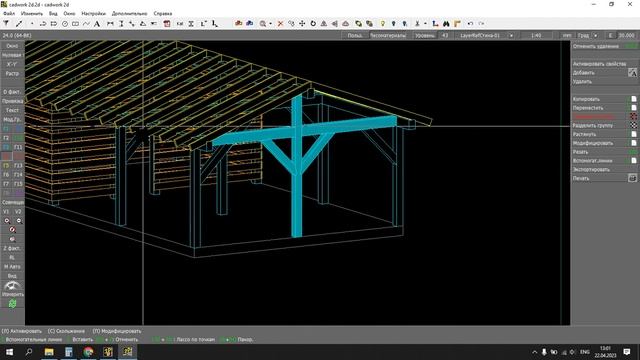The image size is (640, 360).
Task: Select the vertical I-beam dimension tool
Action: pos(121,24)
